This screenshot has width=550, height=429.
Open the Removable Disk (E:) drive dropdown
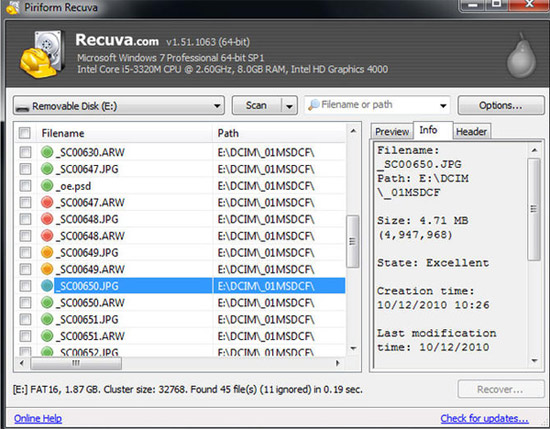pos(119,106)
